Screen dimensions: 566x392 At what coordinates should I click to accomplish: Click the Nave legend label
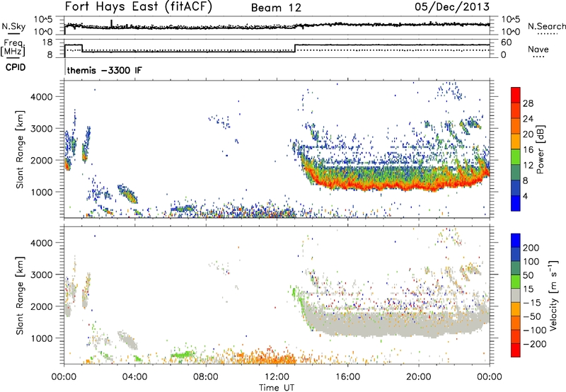click(538, 50)
